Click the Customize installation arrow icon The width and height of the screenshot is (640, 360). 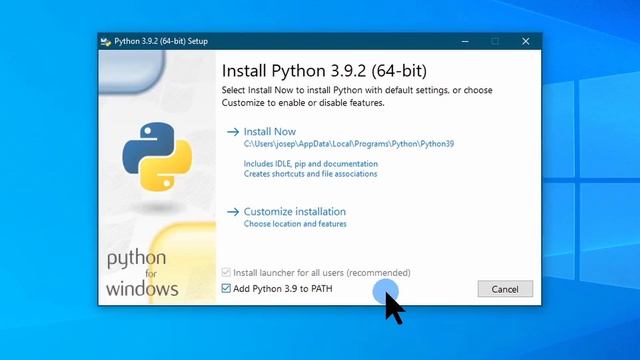point(233,212)
